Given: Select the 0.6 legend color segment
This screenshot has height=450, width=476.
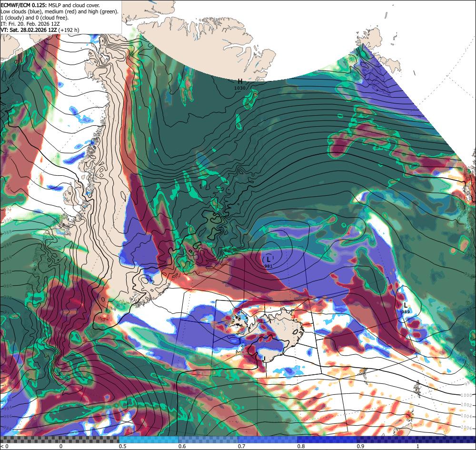Looking at the screenshot, I should [208, 440].
